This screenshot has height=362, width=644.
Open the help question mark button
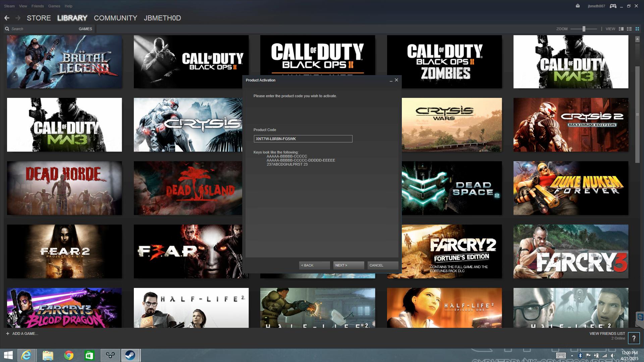point(634,339)
